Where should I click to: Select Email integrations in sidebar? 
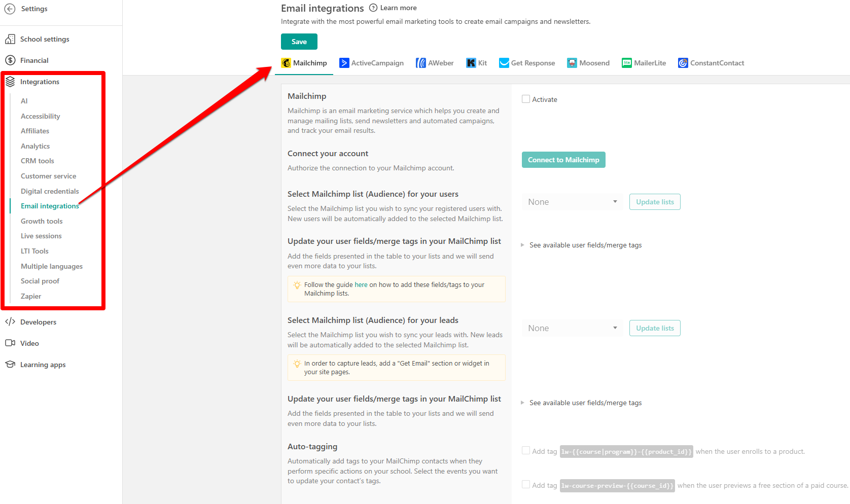50,206
